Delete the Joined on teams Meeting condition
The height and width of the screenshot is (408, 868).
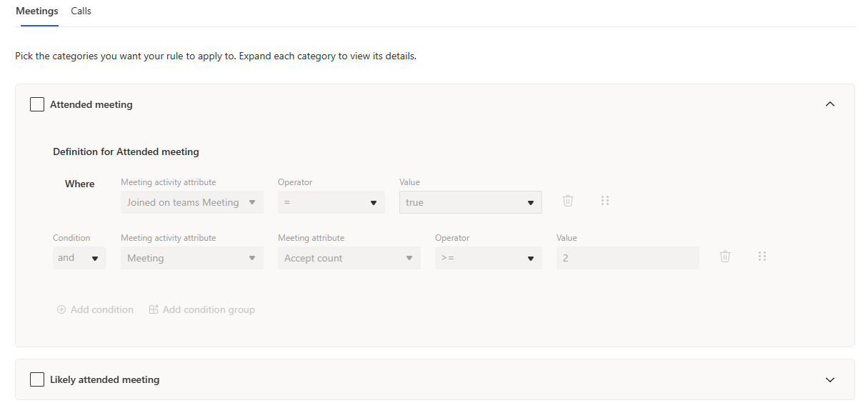[568, 201]
